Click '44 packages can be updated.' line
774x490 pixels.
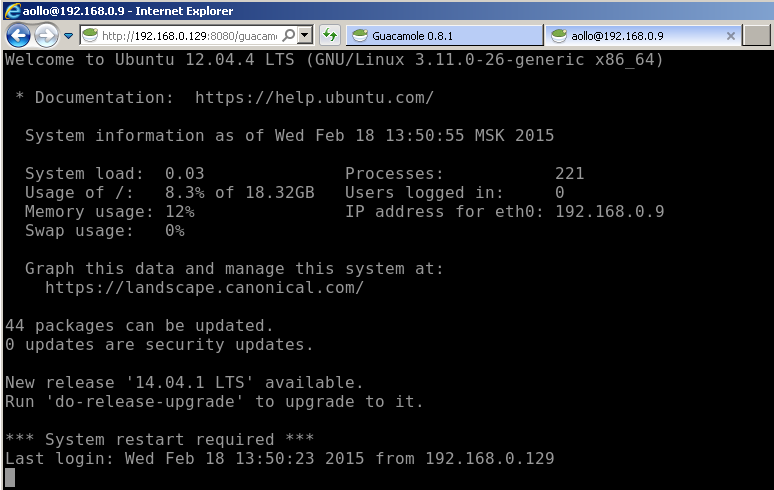tap(139, 325)
